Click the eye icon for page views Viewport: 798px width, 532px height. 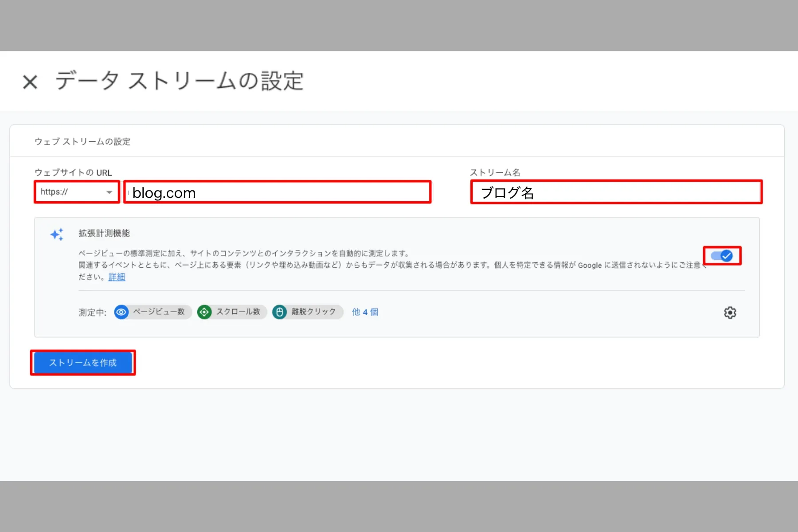tap(121, 312)
